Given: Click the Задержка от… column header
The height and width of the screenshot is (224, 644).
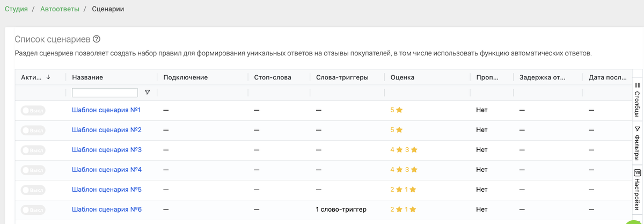Looking at the screenshot, I should coord(542,77).
